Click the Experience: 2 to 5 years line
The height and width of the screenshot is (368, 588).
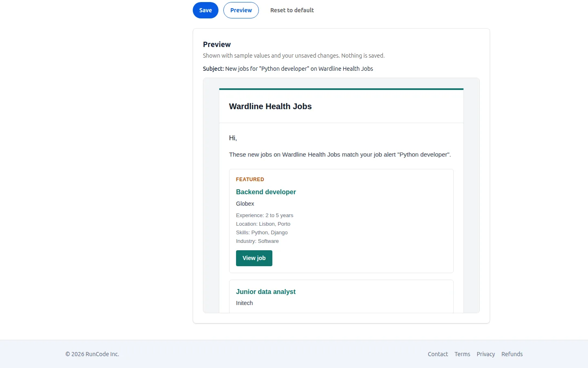tap(265, 215)
